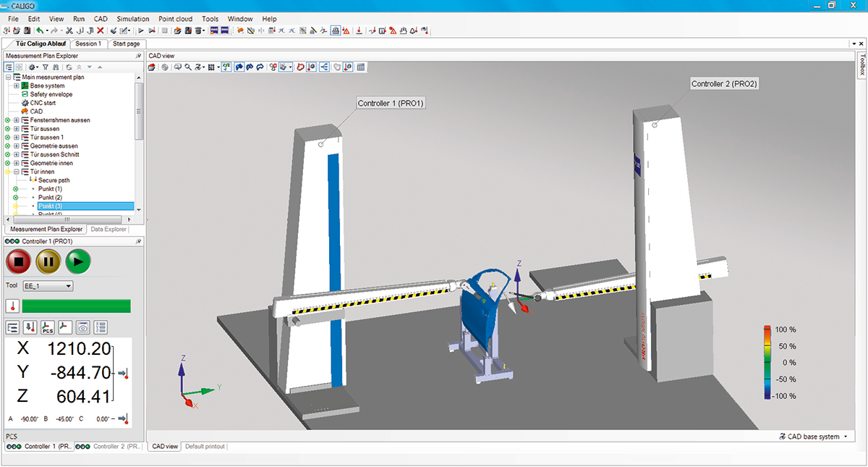Toggle green status circle next to Punkt (1)
The image size is (868, 467).
coord(16,189)
